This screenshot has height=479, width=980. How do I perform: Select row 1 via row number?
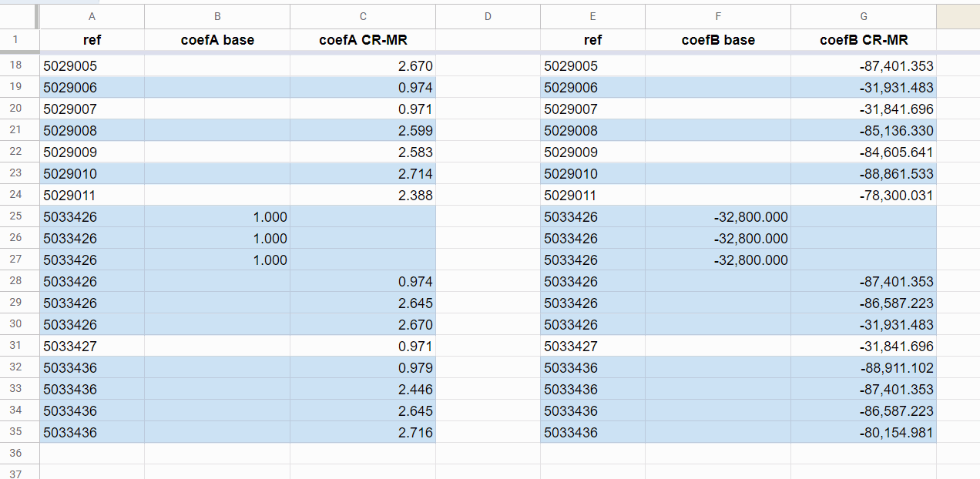[x=17, y=40]
